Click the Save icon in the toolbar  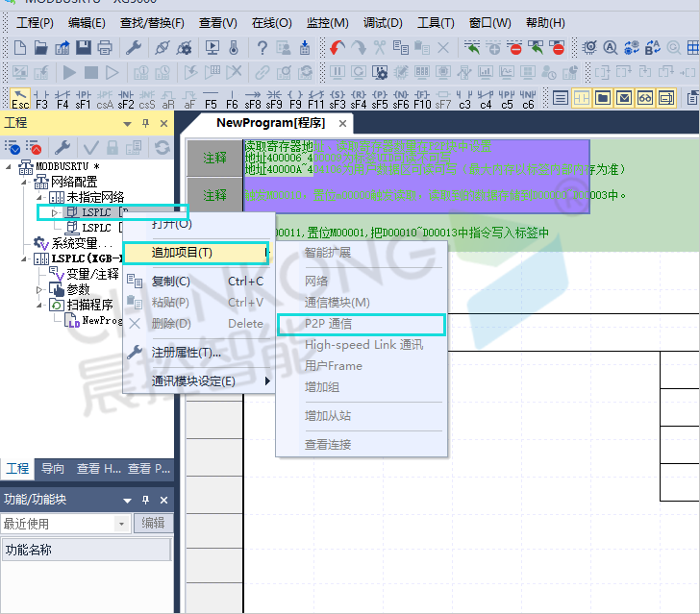click(x=84, y=47)
